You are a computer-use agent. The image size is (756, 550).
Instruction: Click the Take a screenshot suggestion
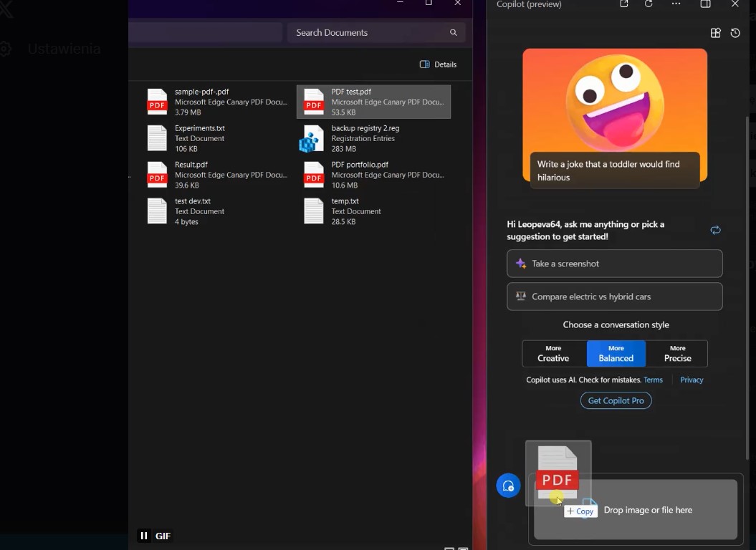point(614,264)
